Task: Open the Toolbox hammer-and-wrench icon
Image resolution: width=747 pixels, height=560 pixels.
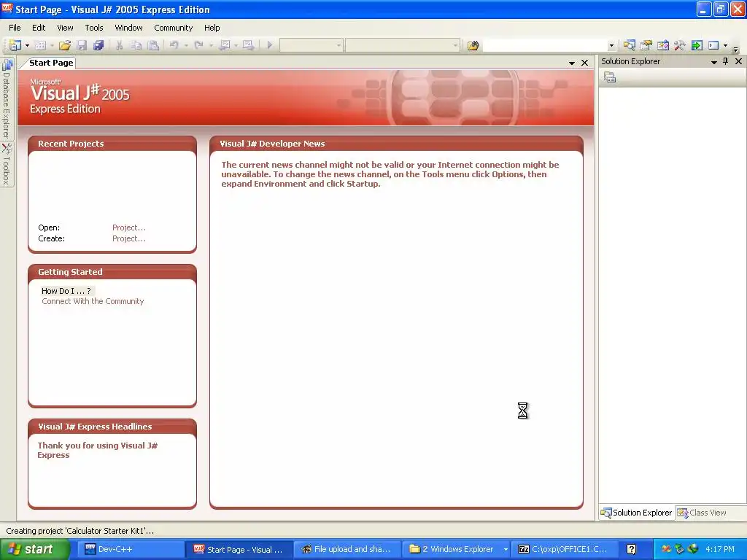Action: coord(680,45)
